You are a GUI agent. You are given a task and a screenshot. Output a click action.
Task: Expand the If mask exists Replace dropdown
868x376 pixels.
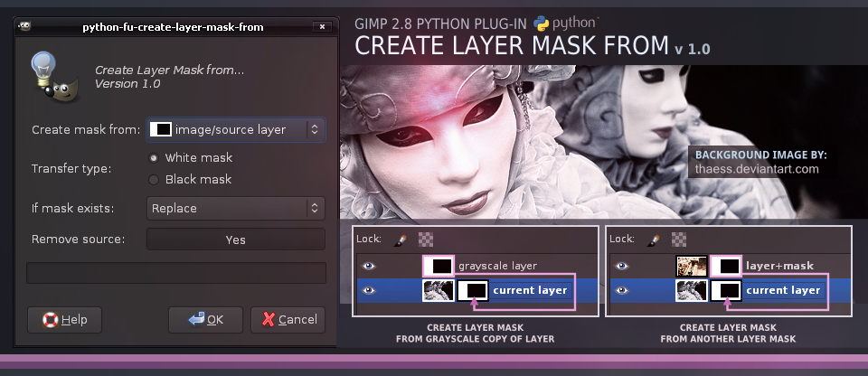pos(235,209)
